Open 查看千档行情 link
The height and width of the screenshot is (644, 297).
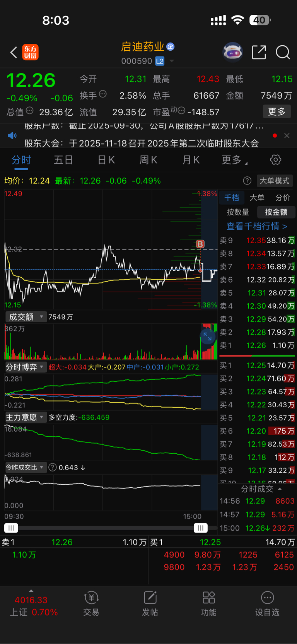tap(257, 226)
